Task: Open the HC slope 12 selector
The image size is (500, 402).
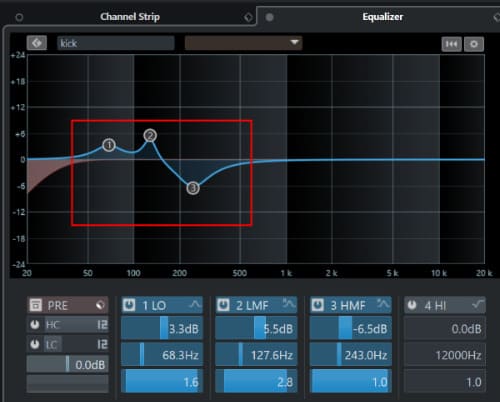Action: point(102,325)
